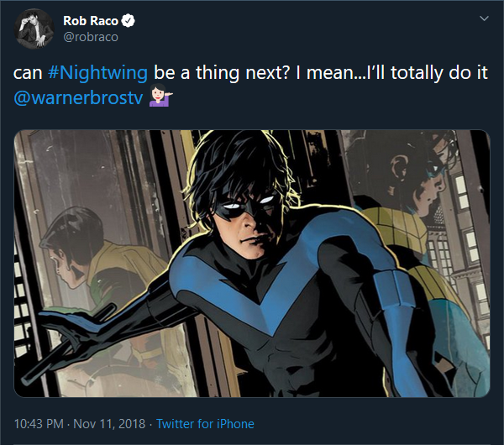Click the word "can" starting the tweet
The width and height of the screenshot is (504, 445).
pos(28,73)
